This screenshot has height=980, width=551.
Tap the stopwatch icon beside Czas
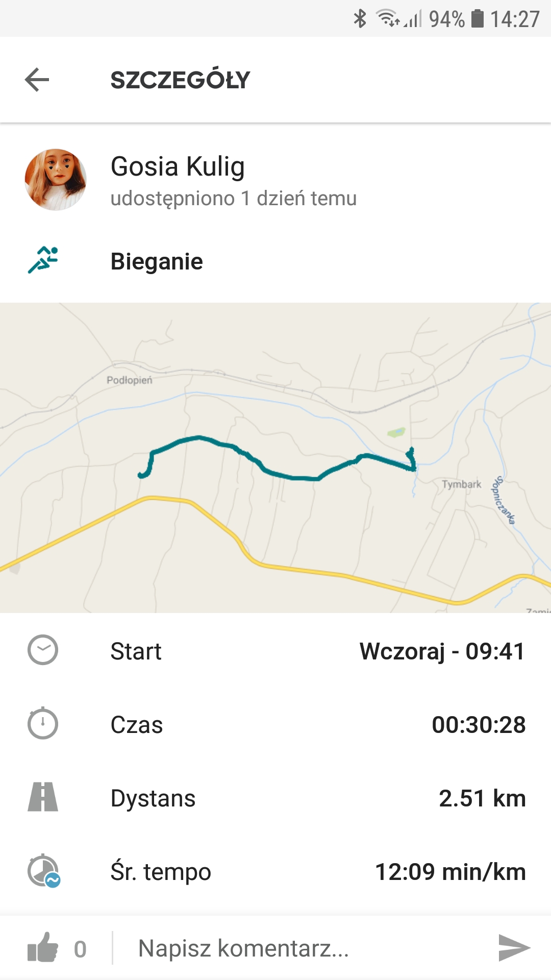pos(43,723)
